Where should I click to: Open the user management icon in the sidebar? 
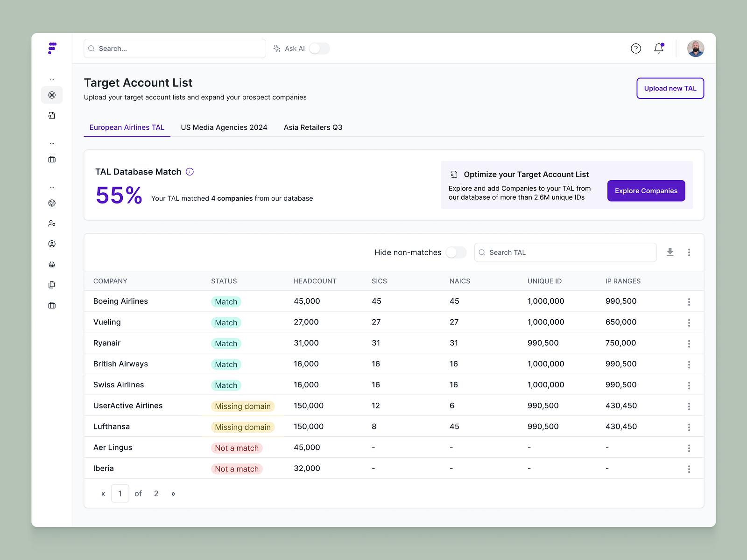point(52,223)
